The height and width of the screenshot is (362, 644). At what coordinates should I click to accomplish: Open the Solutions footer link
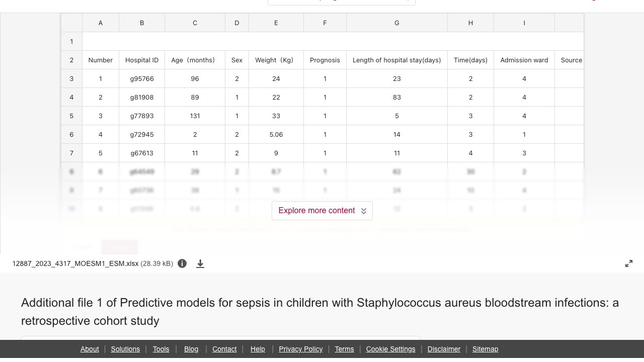(125, 349)
